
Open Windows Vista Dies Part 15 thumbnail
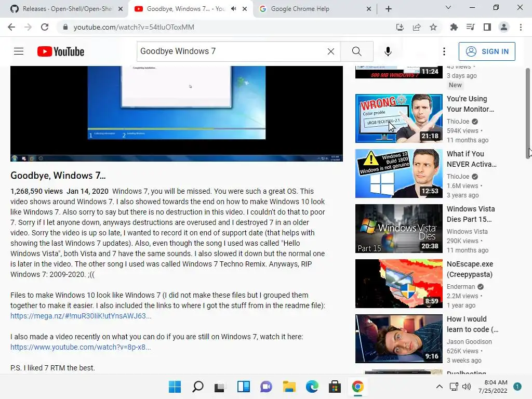(398, 229)
